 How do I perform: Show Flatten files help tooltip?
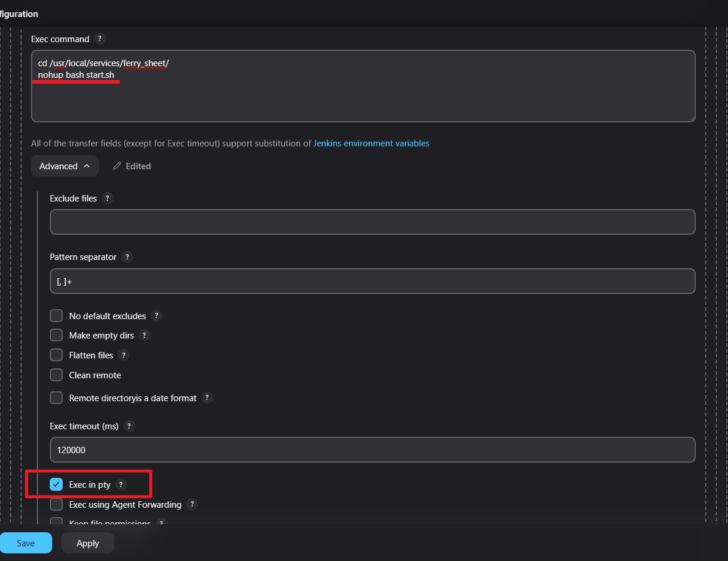coord(124,355)
